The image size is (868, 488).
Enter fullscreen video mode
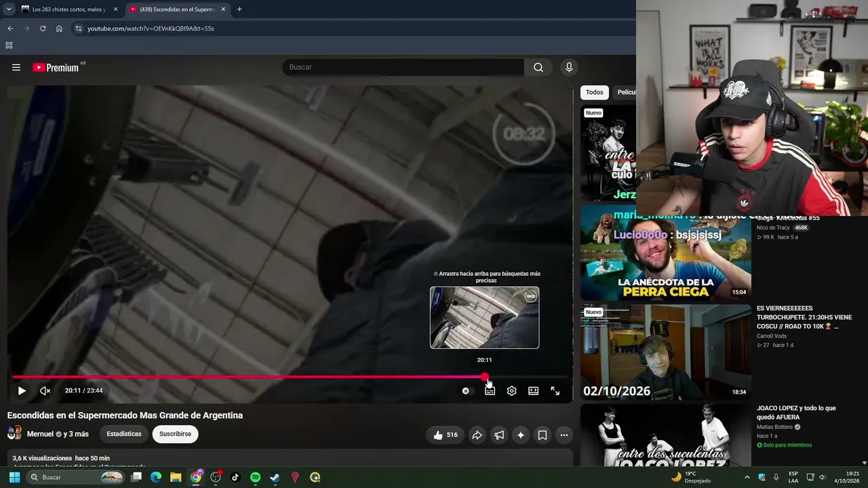555,390
